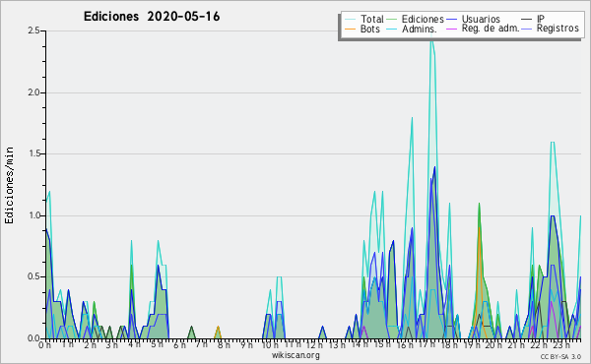The width and height of the screenshot is (591, 364).
Task: Click the 2.0 y-axis value
Action: click(x=33, y=92)
